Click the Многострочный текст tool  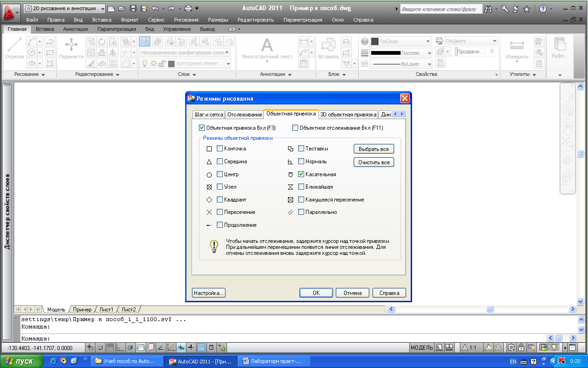[267, 49]
